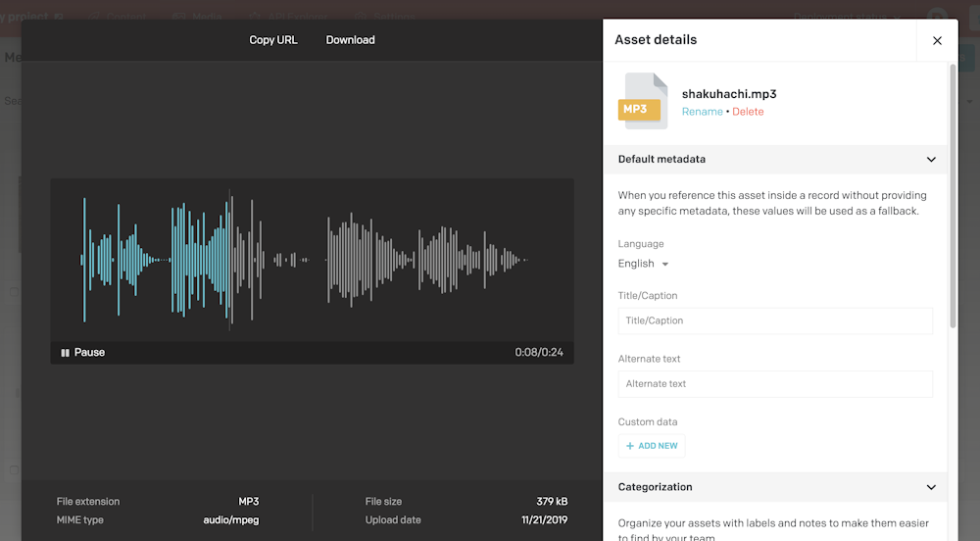Viewport: 980px width, 541px height.
Task: Click the plus icon beside ADD NEW
Action: click(x=630, y=446)
